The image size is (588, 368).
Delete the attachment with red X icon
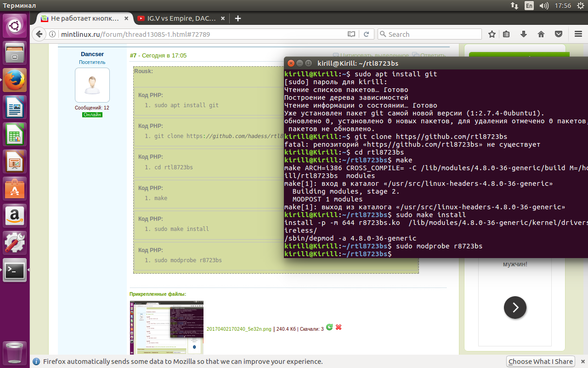click(x=339, y=327)
